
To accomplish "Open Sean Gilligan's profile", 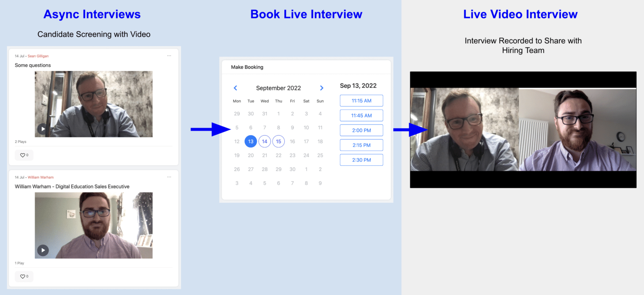I will click(38, 55).
